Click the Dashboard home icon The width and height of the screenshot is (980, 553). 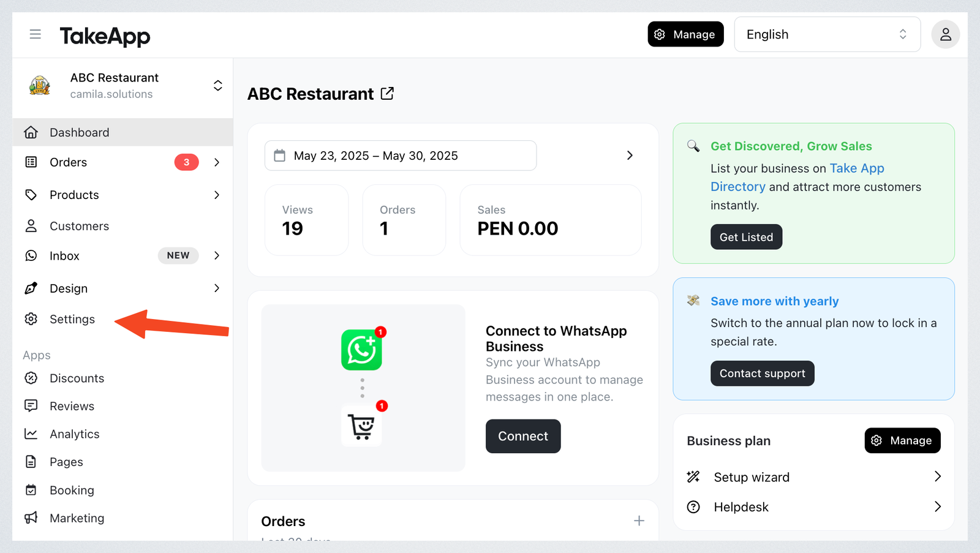coord(31,132)
